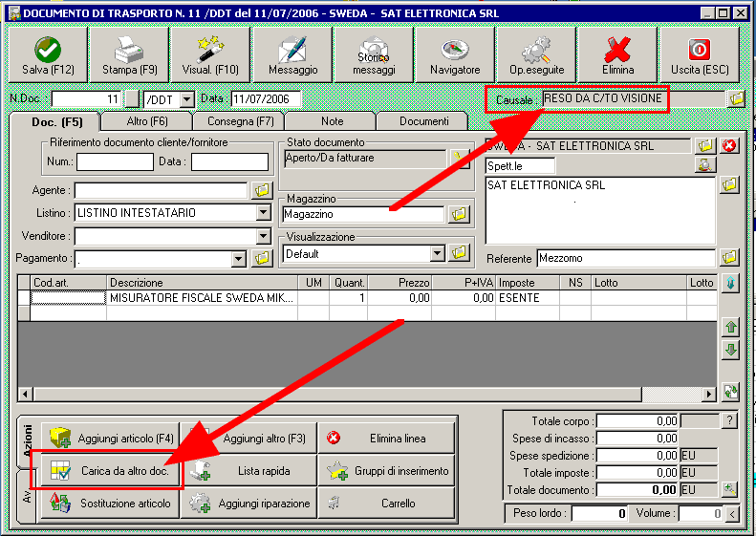This screenshot has width=756, height=536.
Task: Click small button right of N.Doc field
Action: point(132,99)
